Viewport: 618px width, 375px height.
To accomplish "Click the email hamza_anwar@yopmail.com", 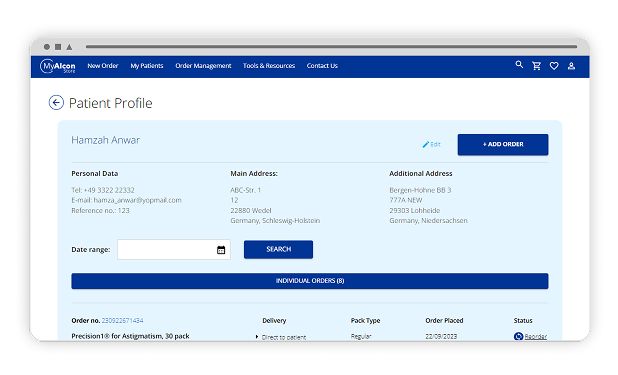I will (138, 200).
